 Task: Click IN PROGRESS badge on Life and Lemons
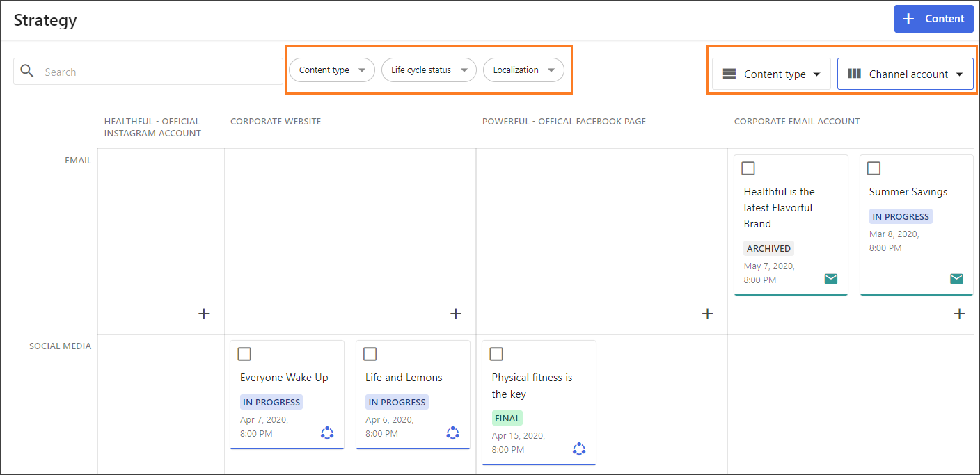[397, 402]
